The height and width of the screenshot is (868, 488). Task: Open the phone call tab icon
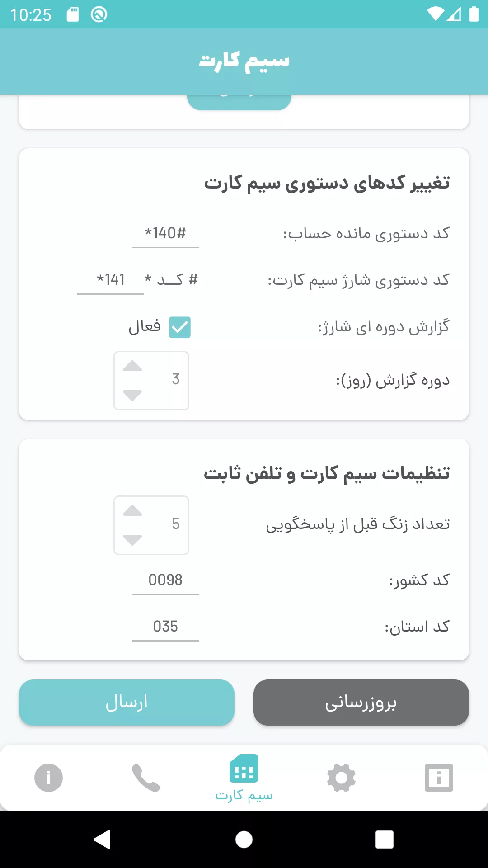click(146, 778)
